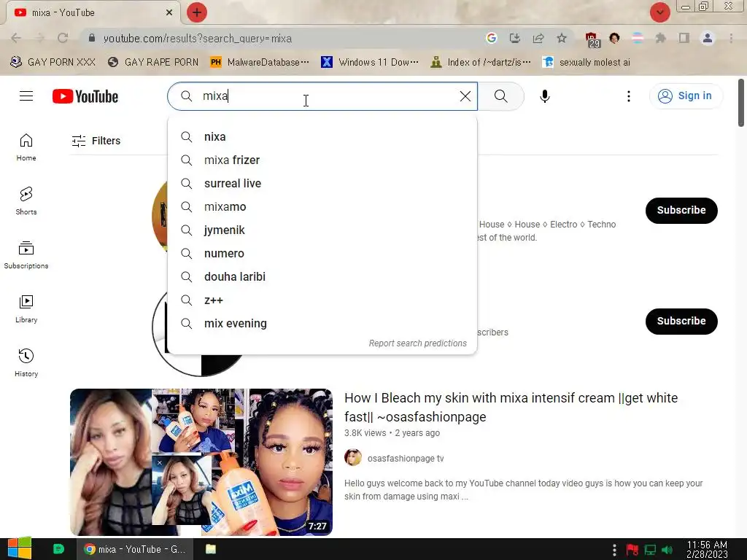Select the 'nixa' search suggestion
The width and height of the screenshot is (747, 560).
point(322,136)
